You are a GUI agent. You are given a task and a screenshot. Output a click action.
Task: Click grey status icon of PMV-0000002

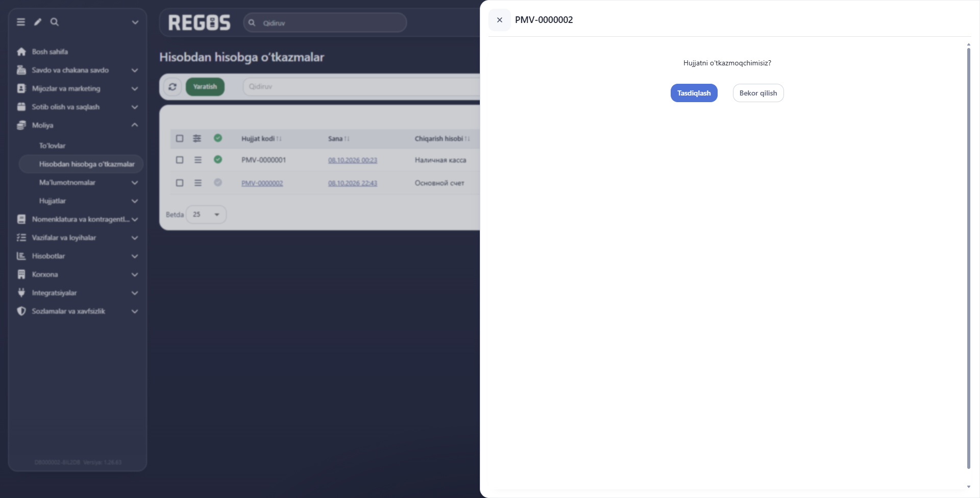click(x=218, y=182)
